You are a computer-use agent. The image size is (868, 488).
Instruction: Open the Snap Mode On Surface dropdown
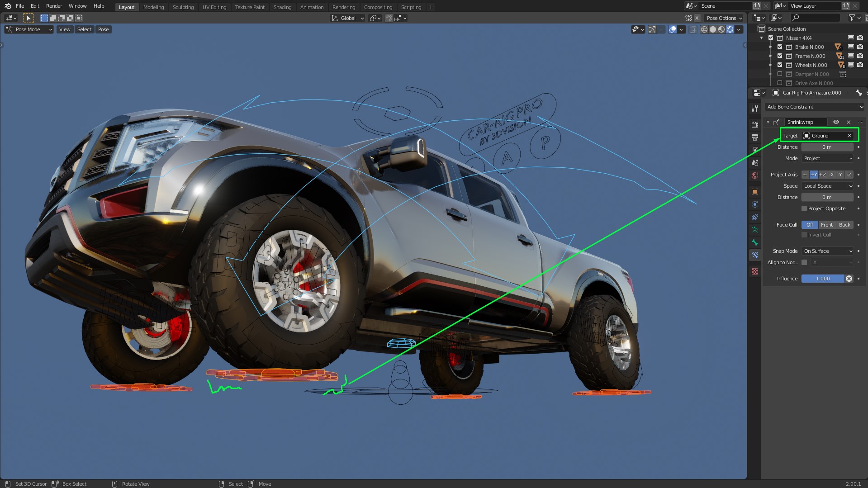pos(828,251)
